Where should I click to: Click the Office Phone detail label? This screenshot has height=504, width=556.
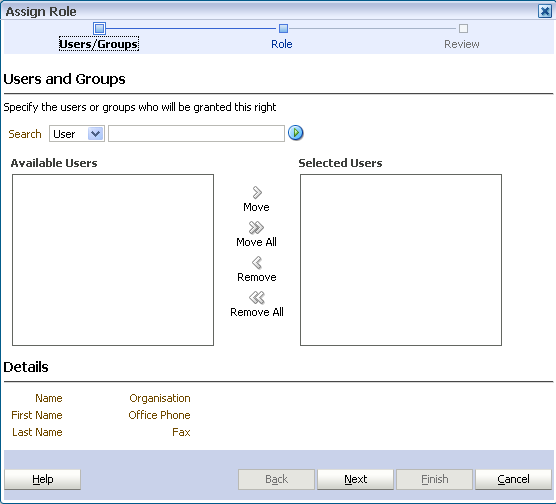click(159, 415)
